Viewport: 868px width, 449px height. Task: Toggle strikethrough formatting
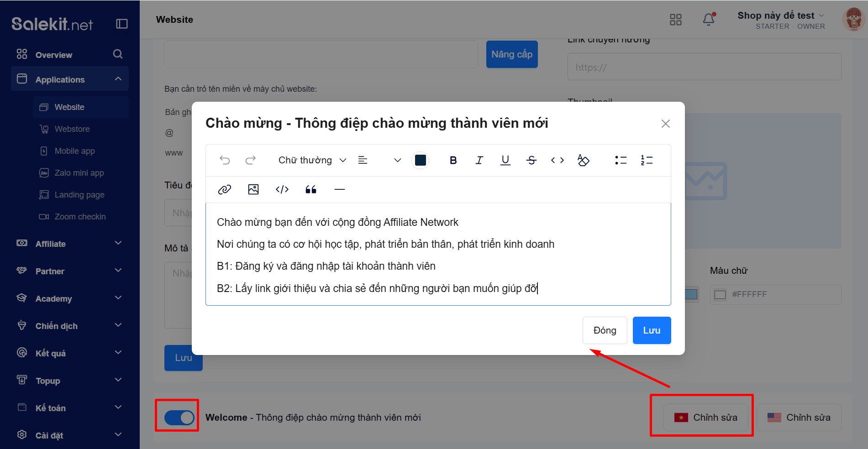pos(531,160)
